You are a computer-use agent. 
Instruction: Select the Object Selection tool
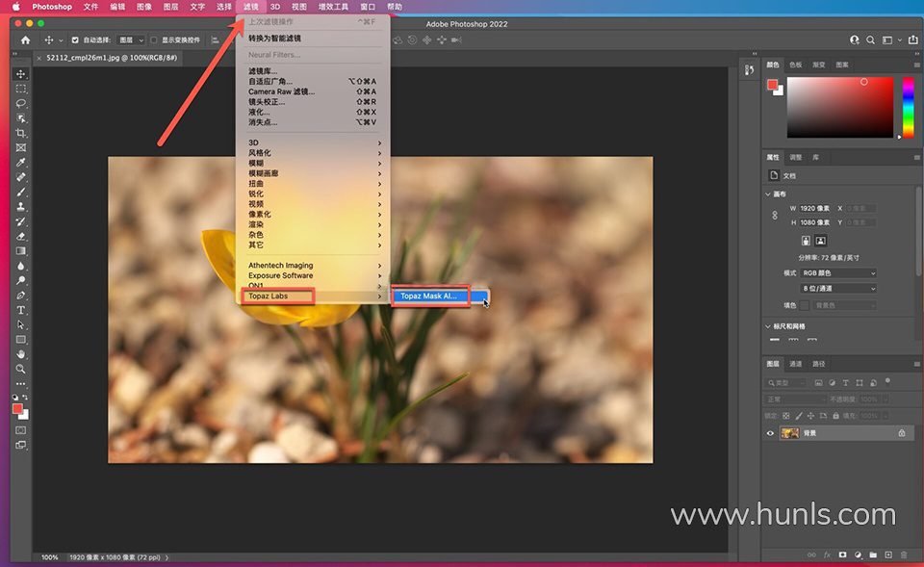pyautogui.click(x=20, y=117)
